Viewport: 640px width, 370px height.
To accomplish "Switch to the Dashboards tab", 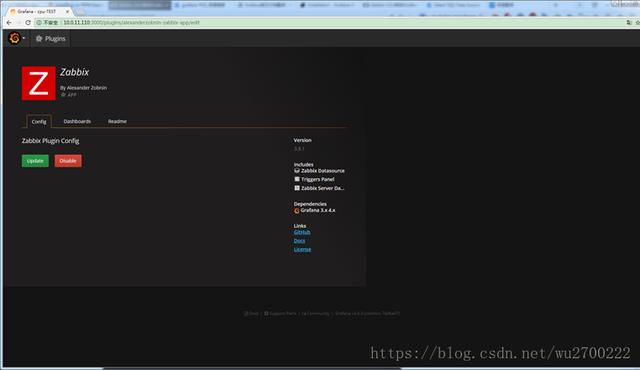I will (x=77, y=121).
